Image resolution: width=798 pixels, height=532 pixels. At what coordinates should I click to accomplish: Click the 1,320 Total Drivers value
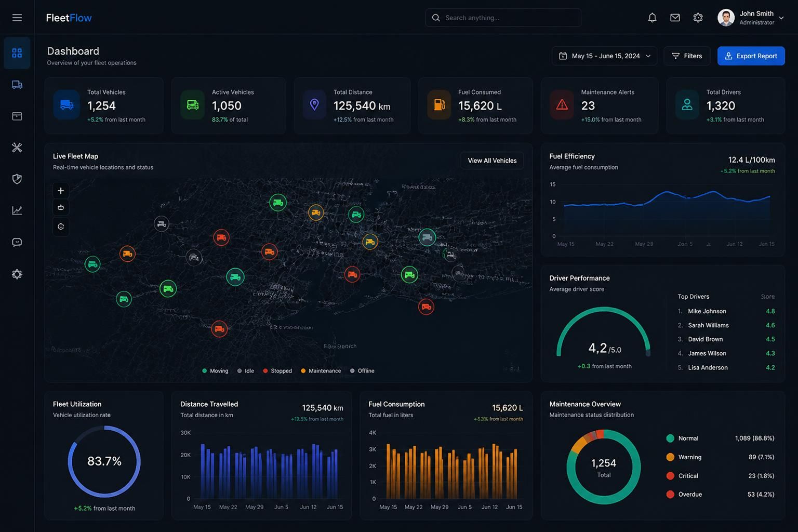(x=721, y=106)
